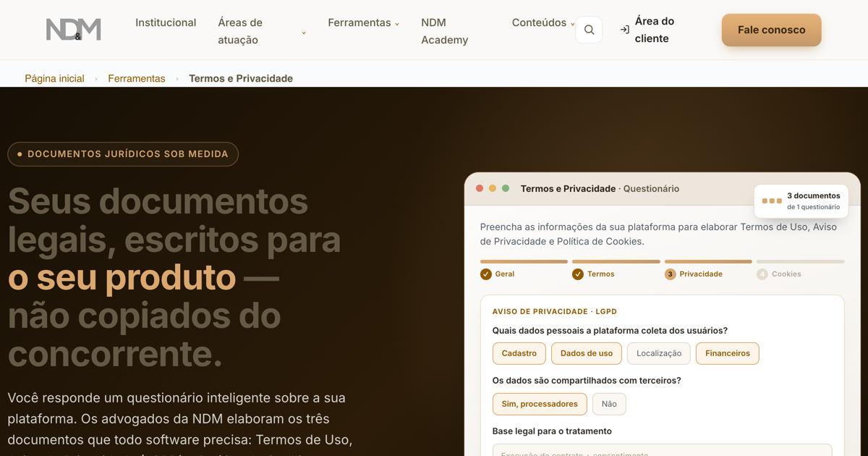Click the login arrow icon beside Área do cliente
Image resolution: width=868 pixels, height=456 pixels.
625,30
